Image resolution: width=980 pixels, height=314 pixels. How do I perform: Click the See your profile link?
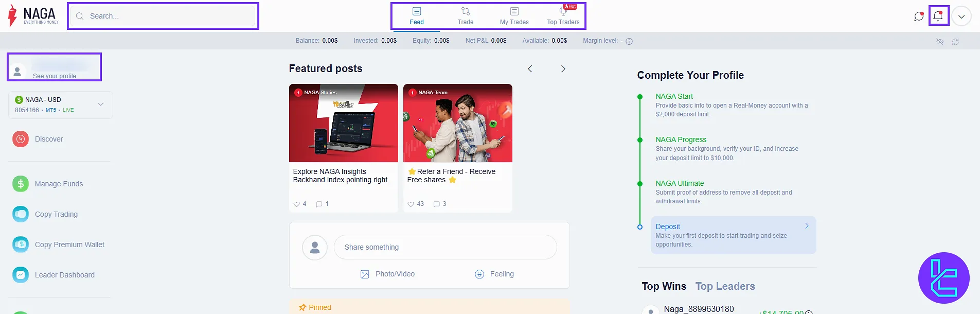click(55, 76)
